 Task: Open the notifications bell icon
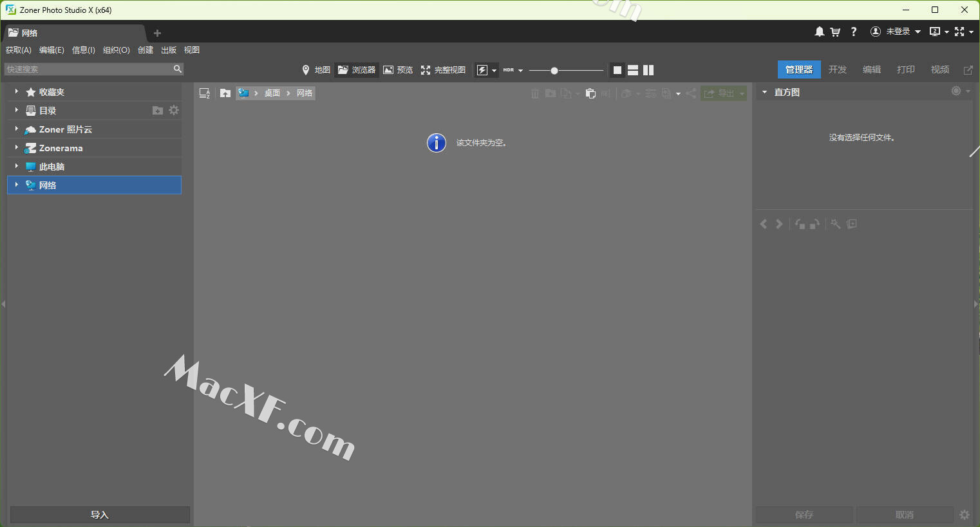819,32
